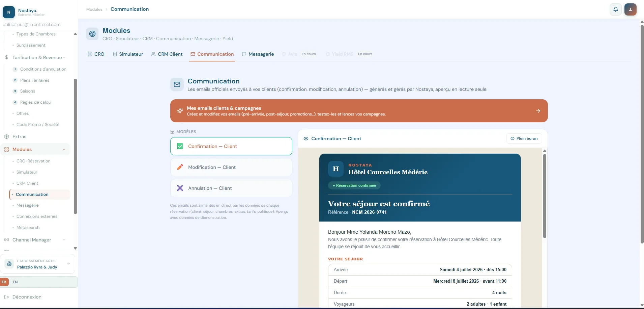Open Simulateur sidebar item
This screenshot has height=309, width=644.
(27, 172)
